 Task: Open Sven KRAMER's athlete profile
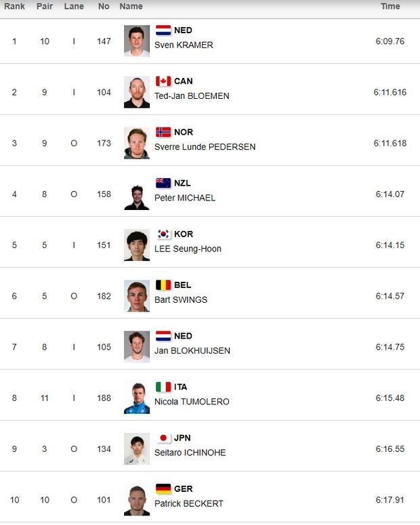tap(184, 45)
